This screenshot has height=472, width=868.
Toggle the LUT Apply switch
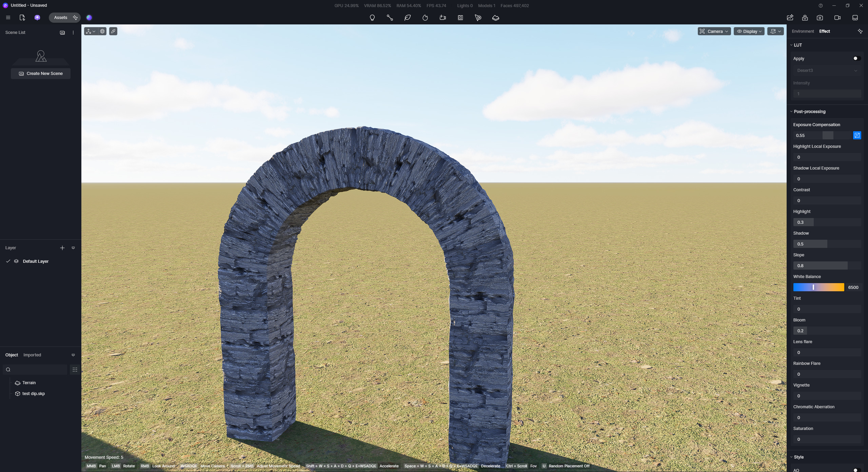pos(856,58)
